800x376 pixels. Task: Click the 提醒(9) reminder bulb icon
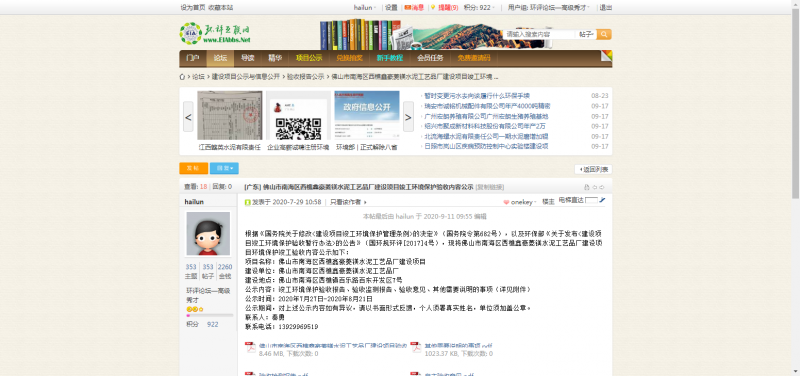click(x=433, y=8)
